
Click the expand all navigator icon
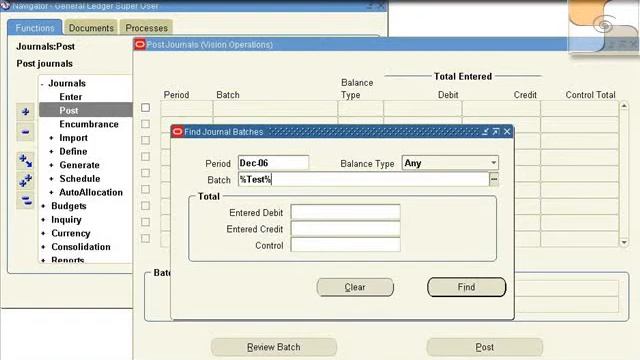tap(25, 180)
